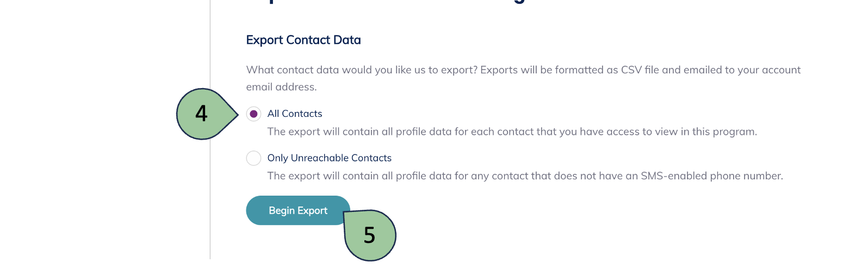Click the Begin Export button
Screen dimensions: 868x275
(297, 210)
